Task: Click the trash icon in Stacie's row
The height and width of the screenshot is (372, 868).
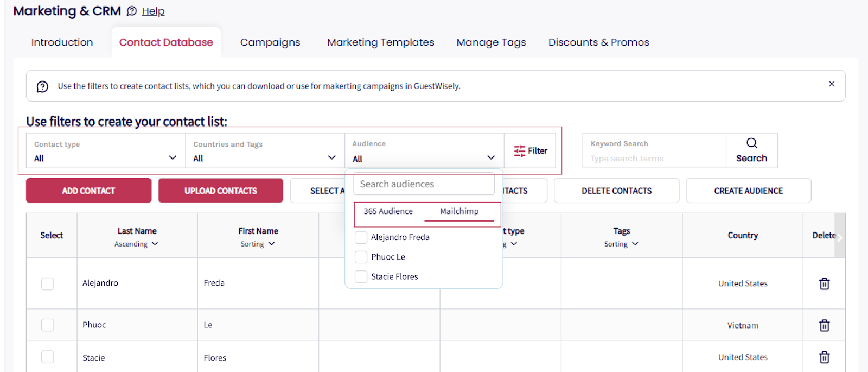Action: [x=824, y=357]
